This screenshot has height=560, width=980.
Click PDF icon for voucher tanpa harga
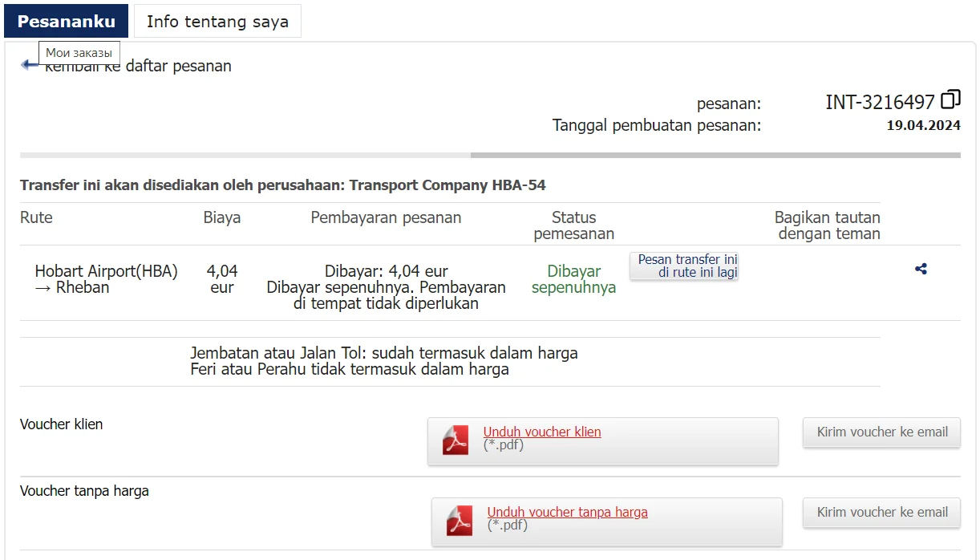460,521
